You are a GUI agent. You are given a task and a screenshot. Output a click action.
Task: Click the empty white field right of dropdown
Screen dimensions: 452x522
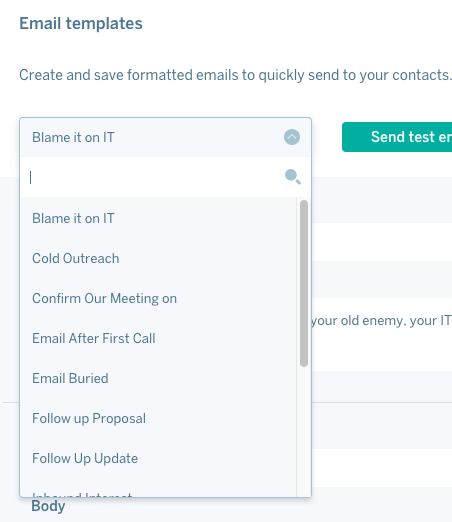(382, 242)
